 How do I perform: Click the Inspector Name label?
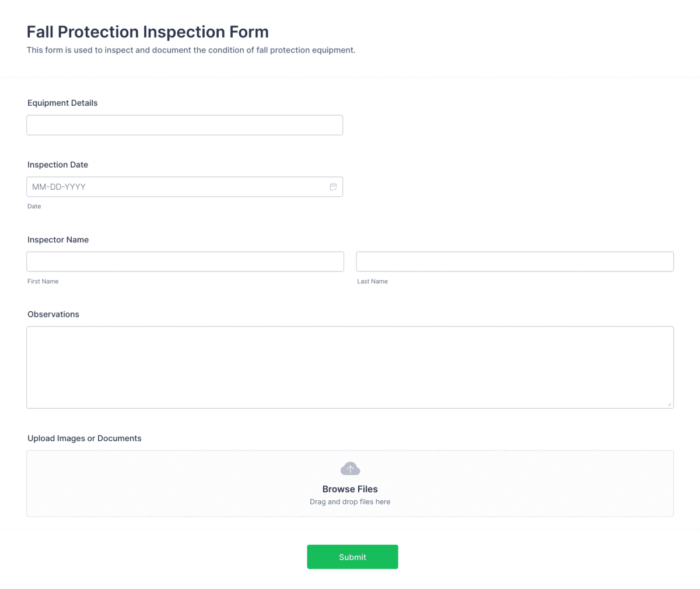[58, 239]
